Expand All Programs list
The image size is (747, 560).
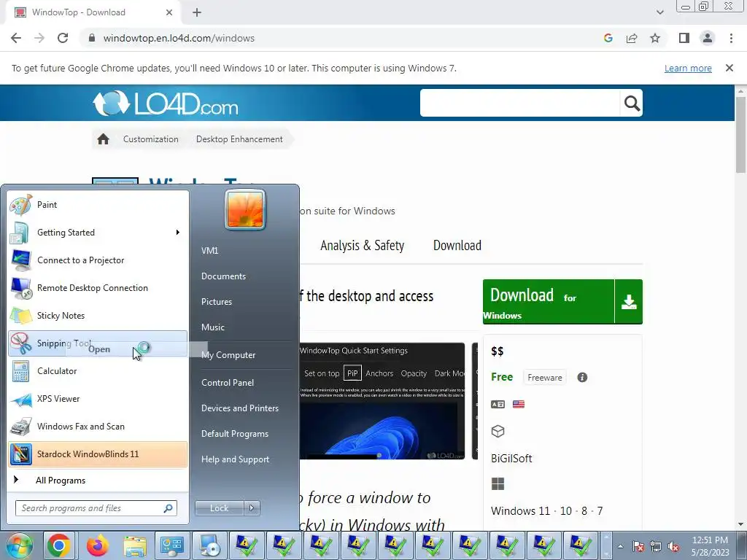[x=98, y=481]
